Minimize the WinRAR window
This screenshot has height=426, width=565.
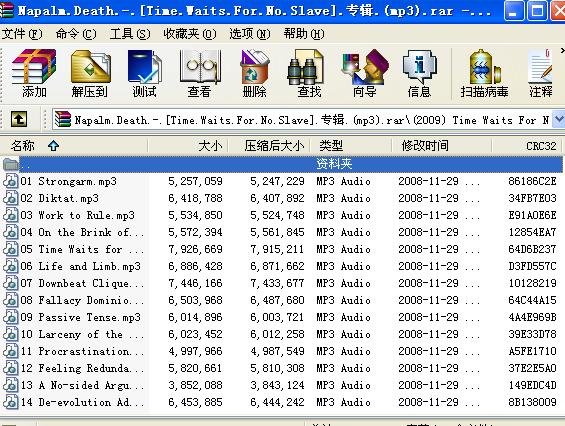(x=514, y=11)
